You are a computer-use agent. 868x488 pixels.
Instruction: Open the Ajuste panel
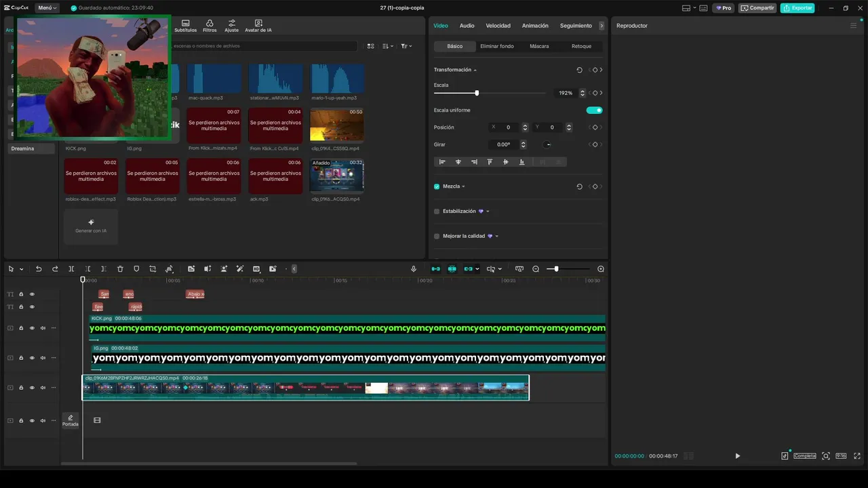[x=232, y=26]
